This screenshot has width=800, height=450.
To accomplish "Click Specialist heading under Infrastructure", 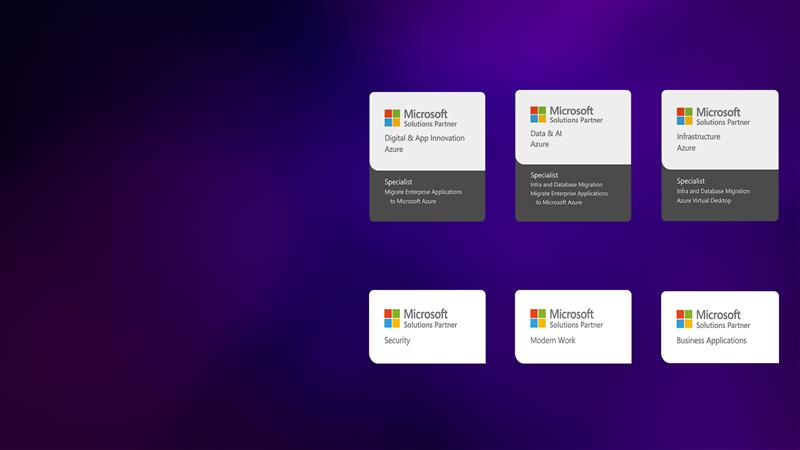I will tap(691, 181).
